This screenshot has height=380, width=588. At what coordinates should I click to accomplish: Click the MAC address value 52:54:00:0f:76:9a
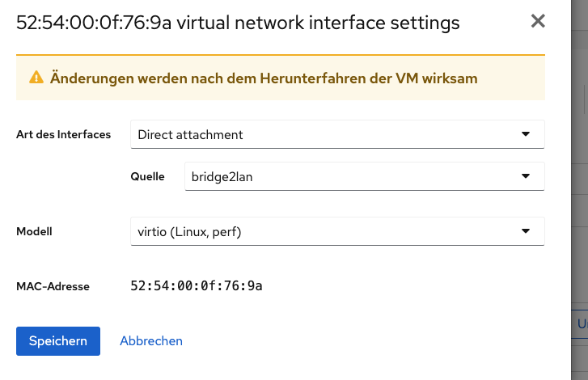(x=197, y=285)
